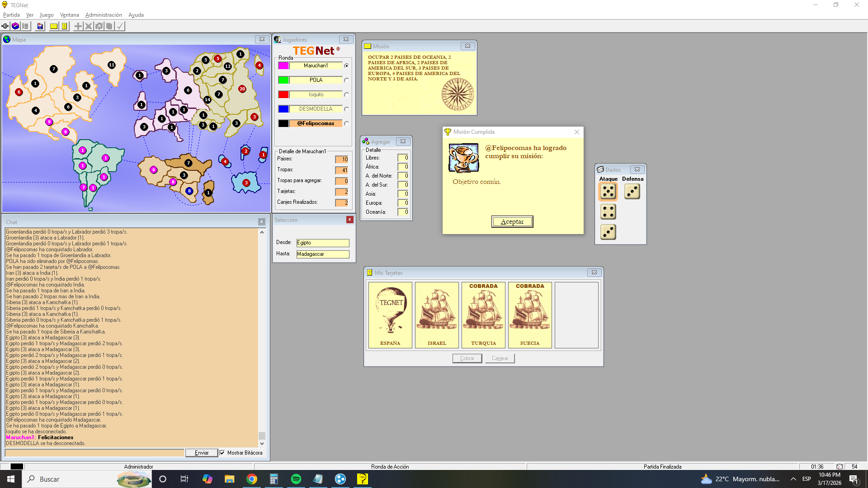Open the cards toolbar icon

pos(65,26)
